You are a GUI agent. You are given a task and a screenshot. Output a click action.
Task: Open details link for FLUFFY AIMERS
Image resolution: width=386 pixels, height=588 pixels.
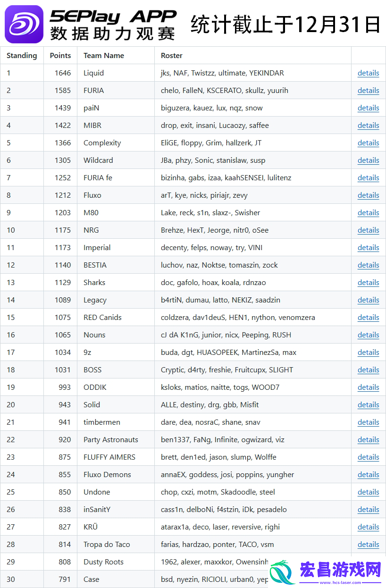tap(368, 457)
